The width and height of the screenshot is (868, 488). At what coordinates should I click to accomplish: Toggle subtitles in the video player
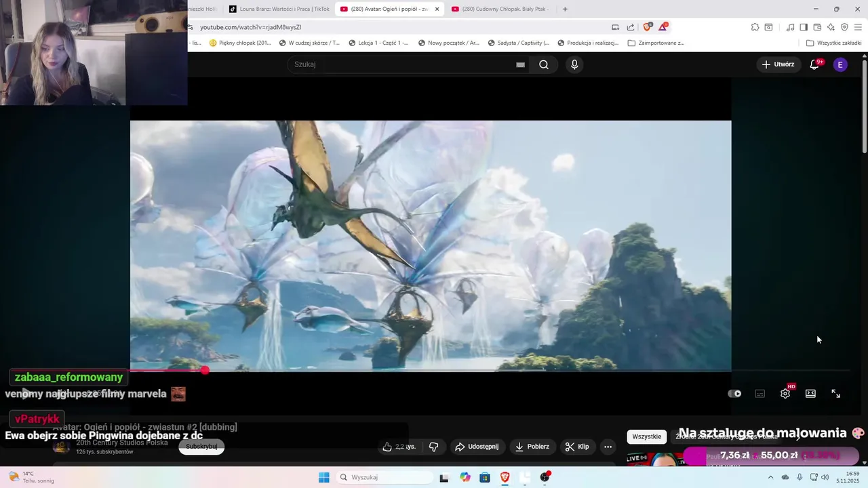tap(760, 394)
